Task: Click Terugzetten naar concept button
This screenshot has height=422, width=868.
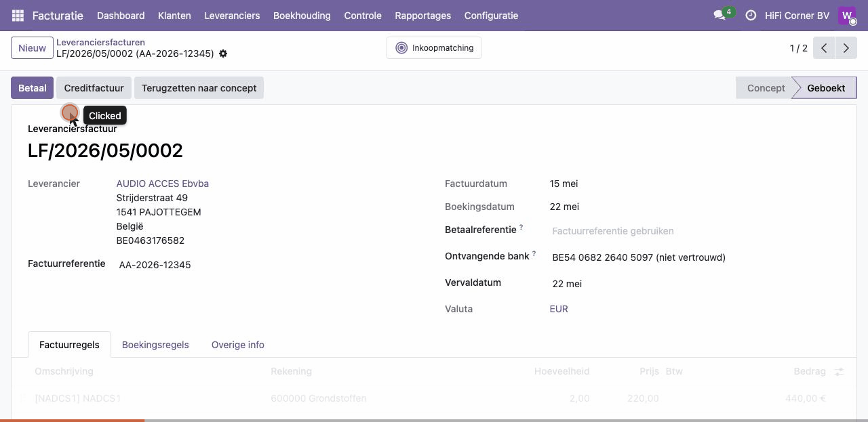Action: [x=199, y=88]
